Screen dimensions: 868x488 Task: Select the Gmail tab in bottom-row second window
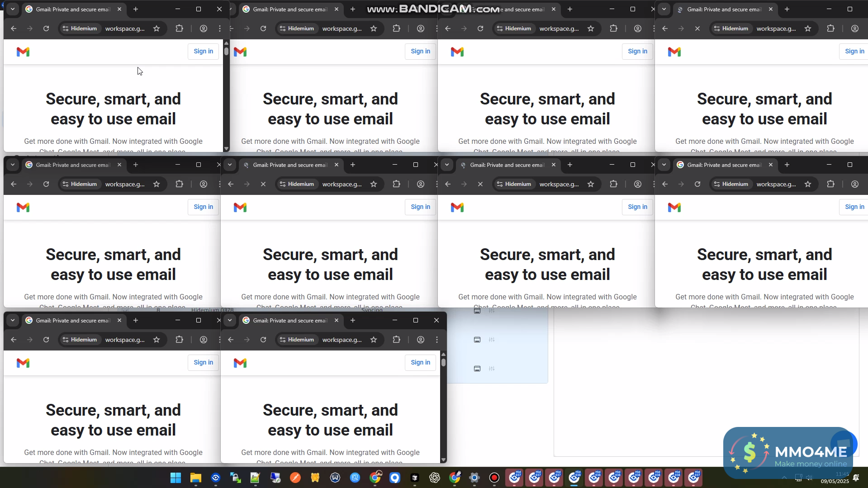point(290,320)
